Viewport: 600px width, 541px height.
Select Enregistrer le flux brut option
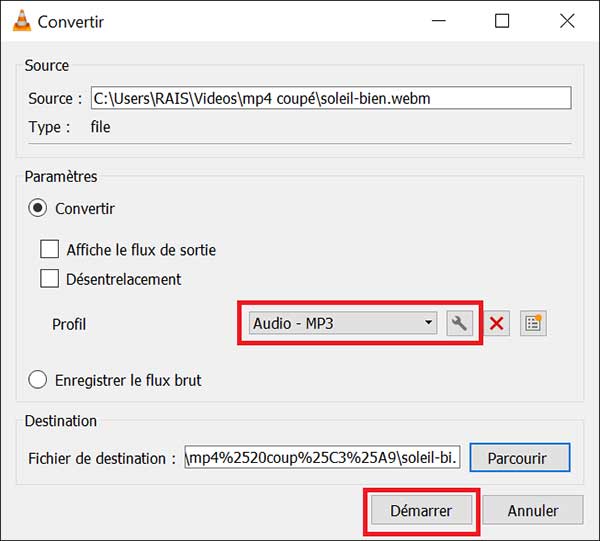point(38,380)
